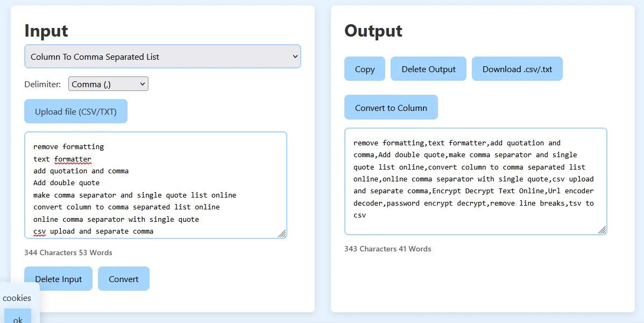Viewport: 644px width, 323px height.
Task: Click inside the Input text area
Action: pyautogui.click(x=155, y=185)
